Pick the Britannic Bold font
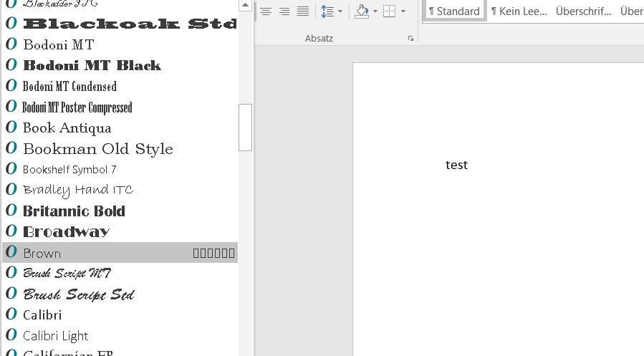 [120, 211]
